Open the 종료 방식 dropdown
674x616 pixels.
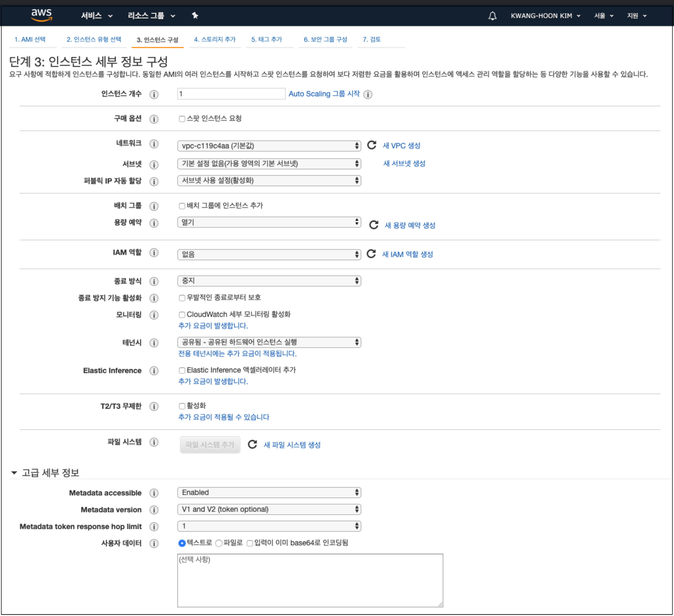pyautogui.click(x=269, y=281)
